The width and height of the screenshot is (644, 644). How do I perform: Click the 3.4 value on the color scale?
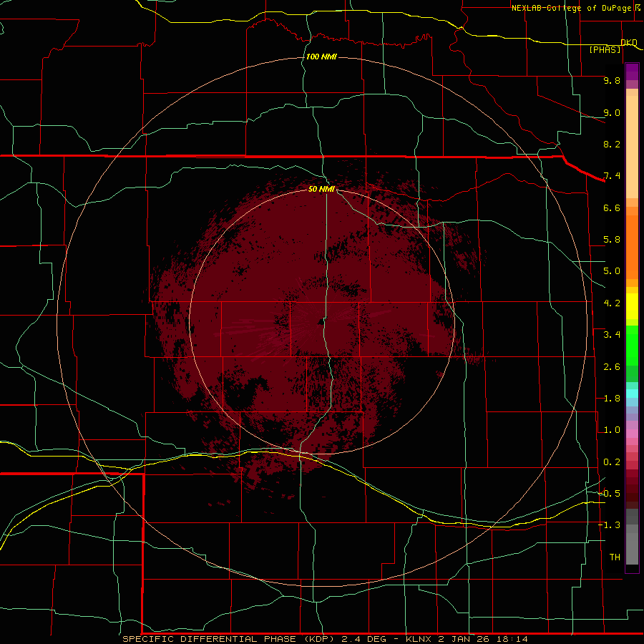click(x=612, y=335)
